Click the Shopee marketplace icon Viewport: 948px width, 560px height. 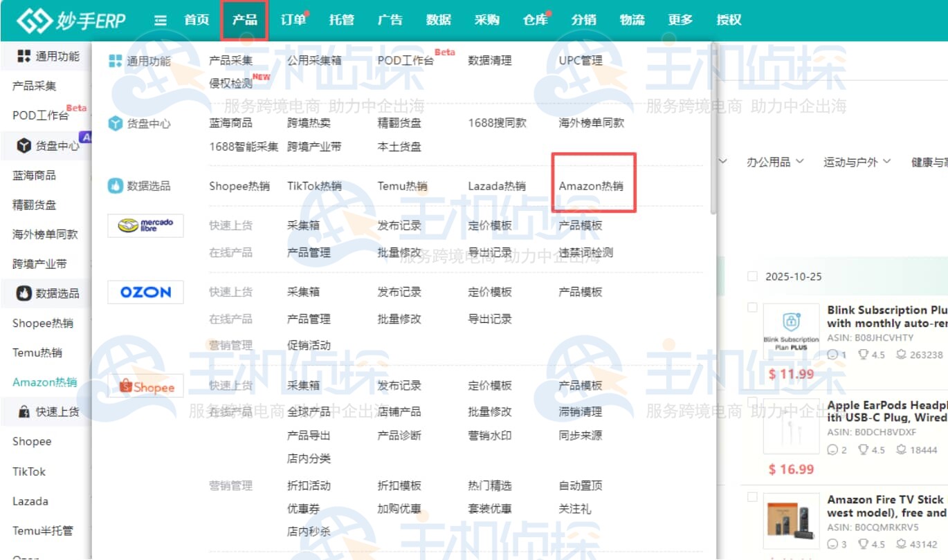pyautogui.click(x=145, y=386)
